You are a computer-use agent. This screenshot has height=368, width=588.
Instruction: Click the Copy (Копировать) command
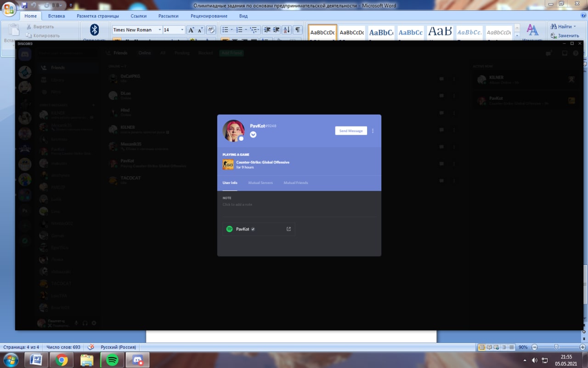[43, 35]
